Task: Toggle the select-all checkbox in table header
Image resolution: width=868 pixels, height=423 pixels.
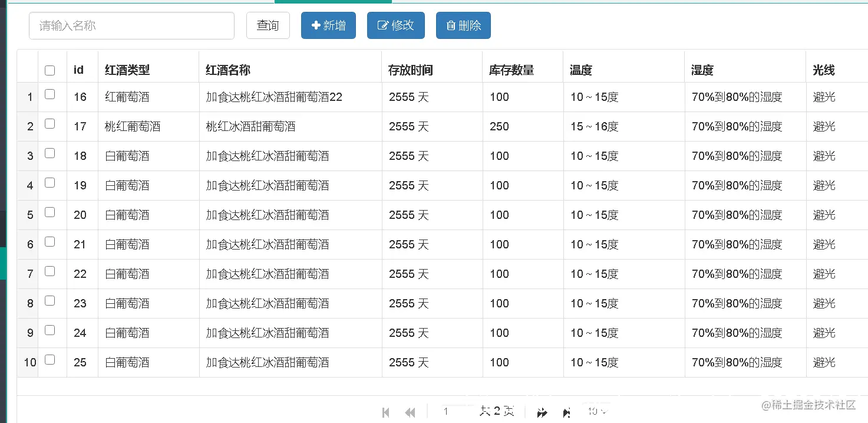Action: click(x=50, y=70)
